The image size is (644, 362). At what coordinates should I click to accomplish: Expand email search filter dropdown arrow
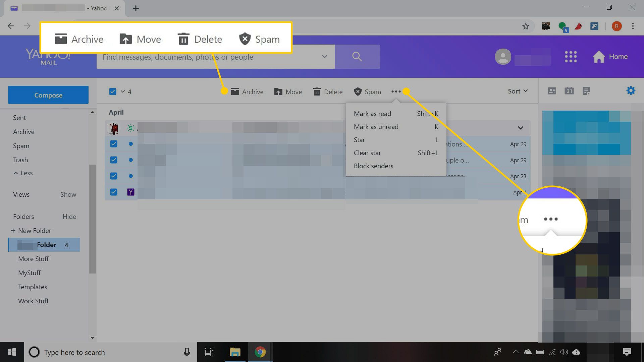(324, 56)
